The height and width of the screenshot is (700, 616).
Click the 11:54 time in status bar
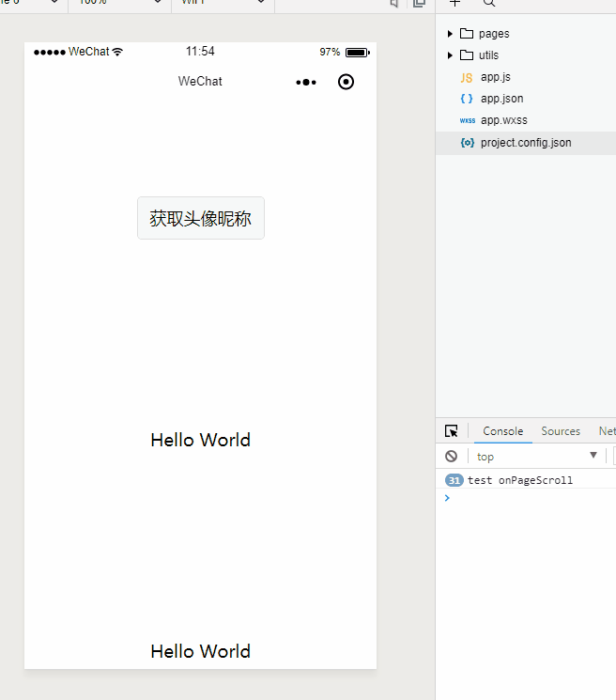(x=200, y=52)
